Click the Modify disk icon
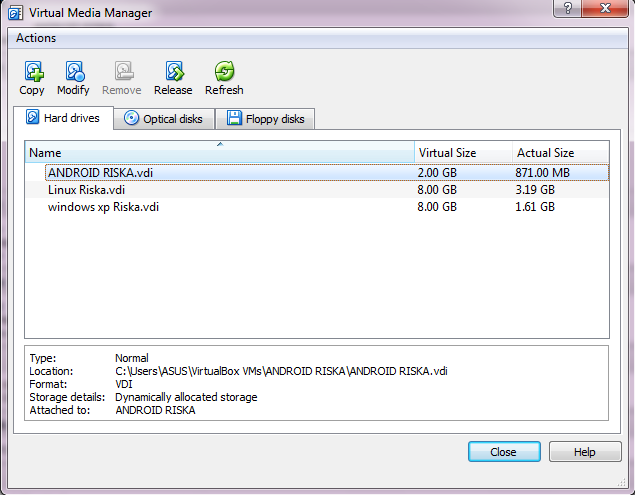 click(75, 71)
